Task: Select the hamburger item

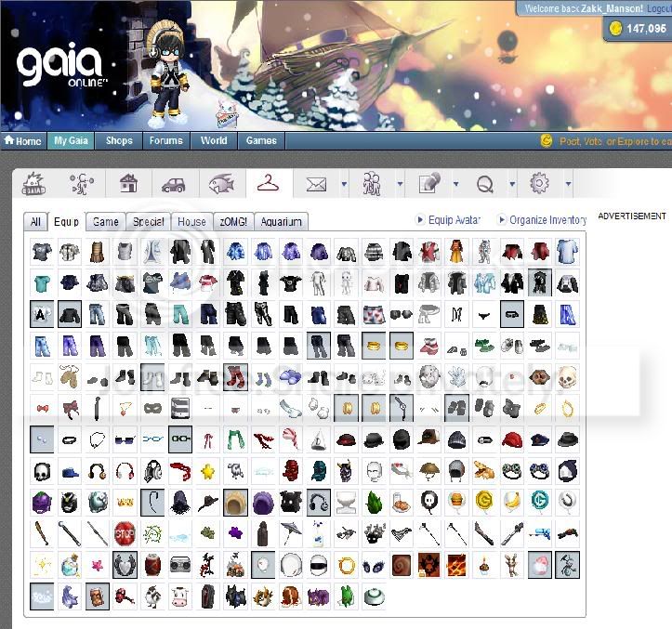Action: pyautogui.click(x=456, y=502)
